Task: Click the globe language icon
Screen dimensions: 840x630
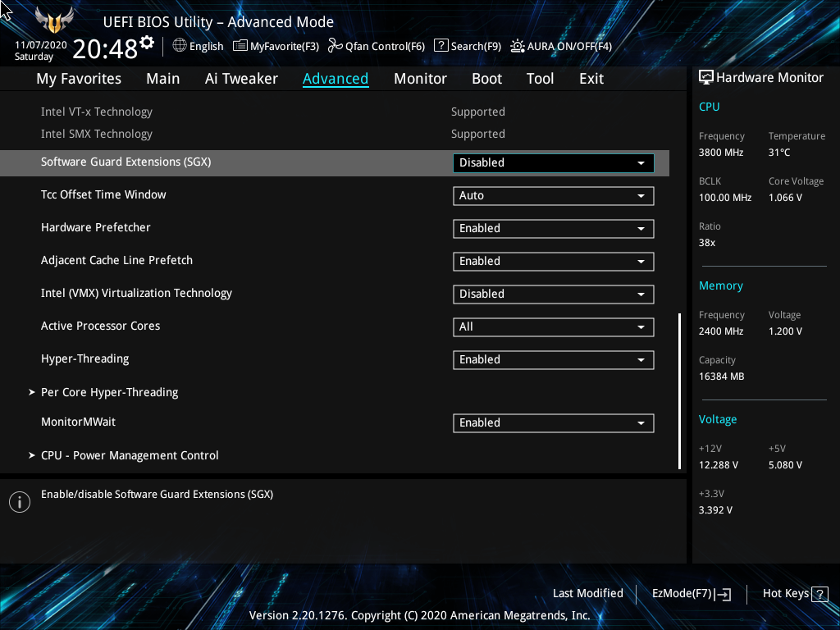Action: tap(180, 46)
